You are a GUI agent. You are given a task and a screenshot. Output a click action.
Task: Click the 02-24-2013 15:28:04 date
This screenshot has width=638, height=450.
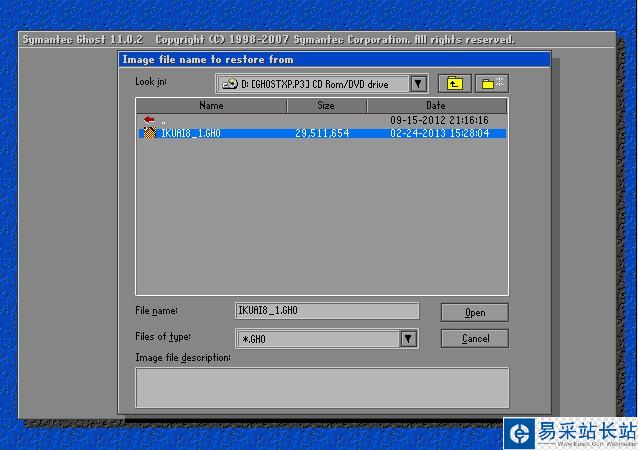click(439, 133)
